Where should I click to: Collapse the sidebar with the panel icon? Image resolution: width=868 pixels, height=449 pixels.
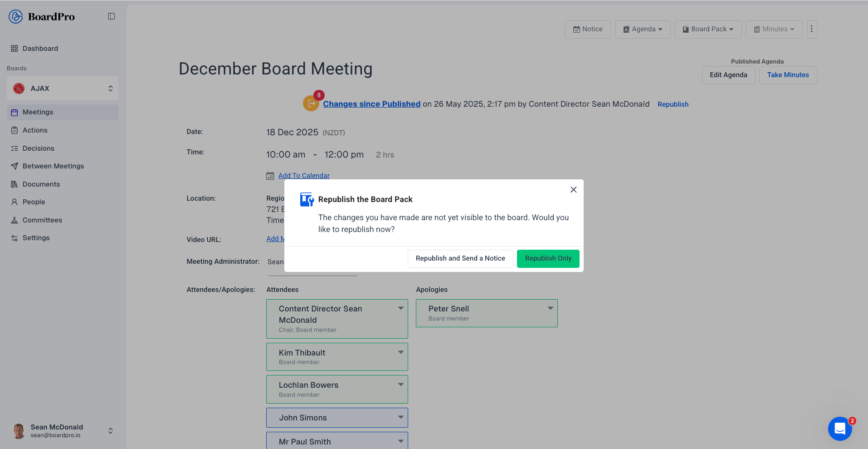(x=112, y=16)
